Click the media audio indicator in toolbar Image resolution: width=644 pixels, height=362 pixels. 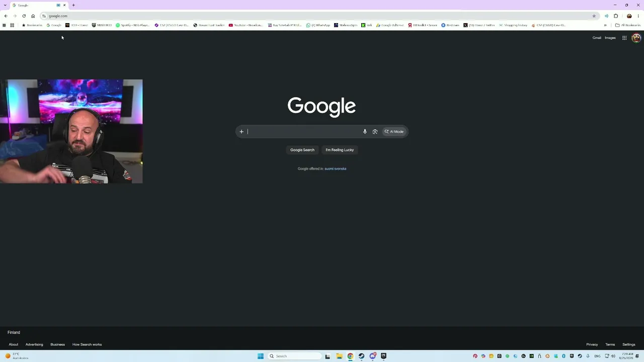click(606, 16)
